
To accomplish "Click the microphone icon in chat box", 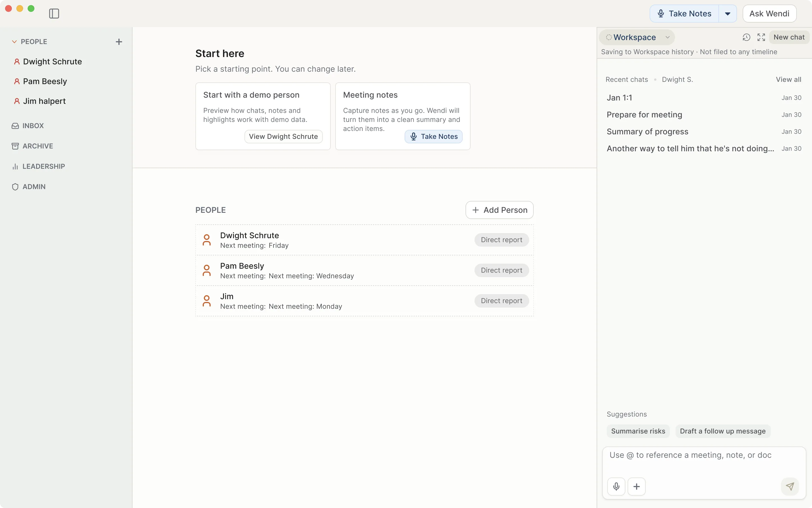I will click(616, 487).
